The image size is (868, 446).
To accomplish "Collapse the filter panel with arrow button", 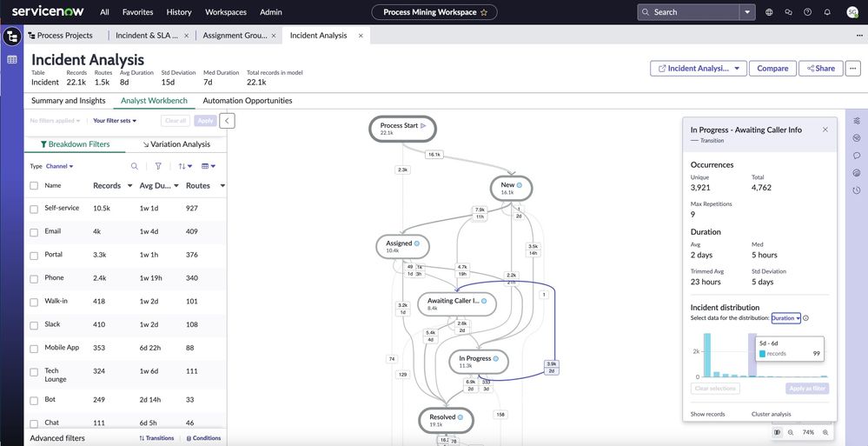I will tap(227, 120).
